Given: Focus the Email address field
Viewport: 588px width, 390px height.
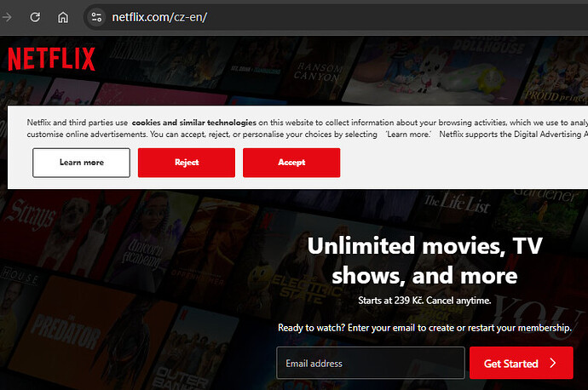Looking at the screenshot, I should [x=370, y=364].
